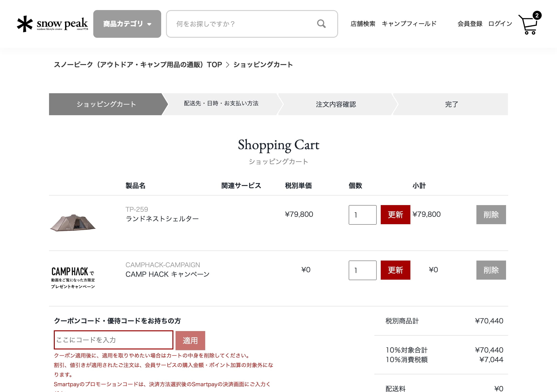Follow the breadcrumb link to TOP page

point(138,65)
